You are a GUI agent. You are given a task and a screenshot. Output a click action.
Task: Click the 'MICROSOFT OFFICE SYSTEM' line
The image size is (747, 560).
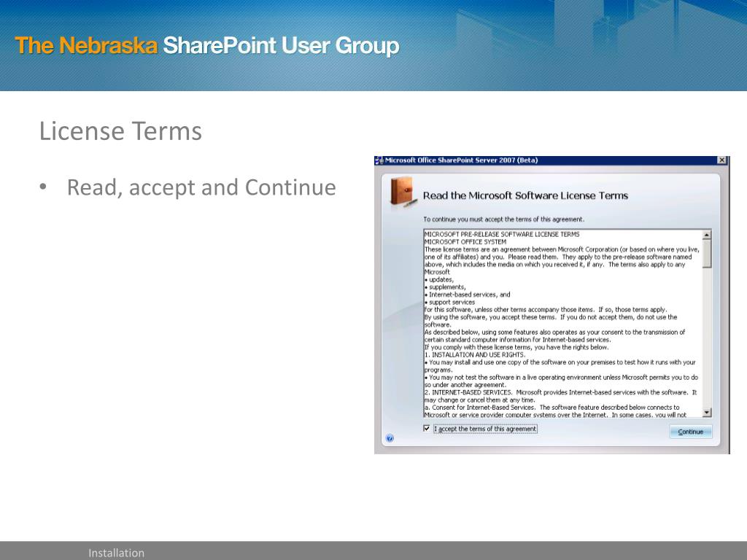pos(465,242)
